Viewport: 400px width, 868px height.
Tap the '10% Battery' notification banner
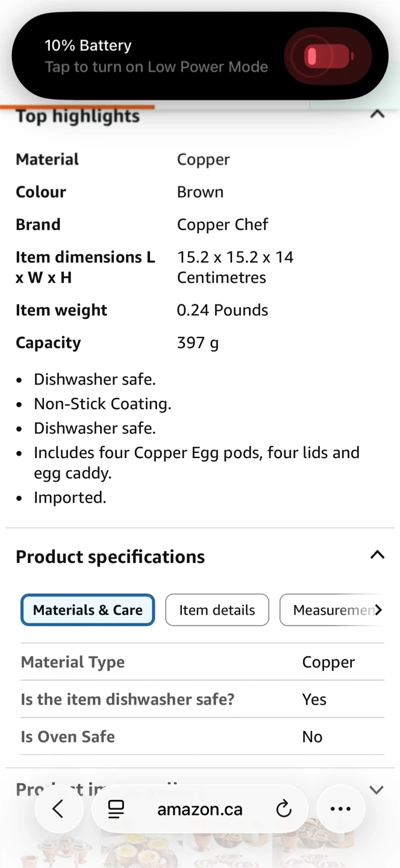157,56
